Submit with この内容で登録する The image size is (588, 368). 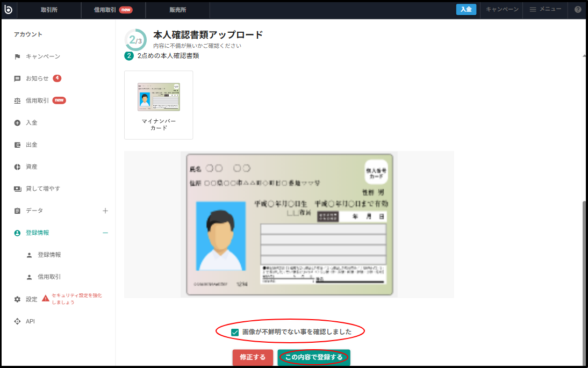point(313,357)
